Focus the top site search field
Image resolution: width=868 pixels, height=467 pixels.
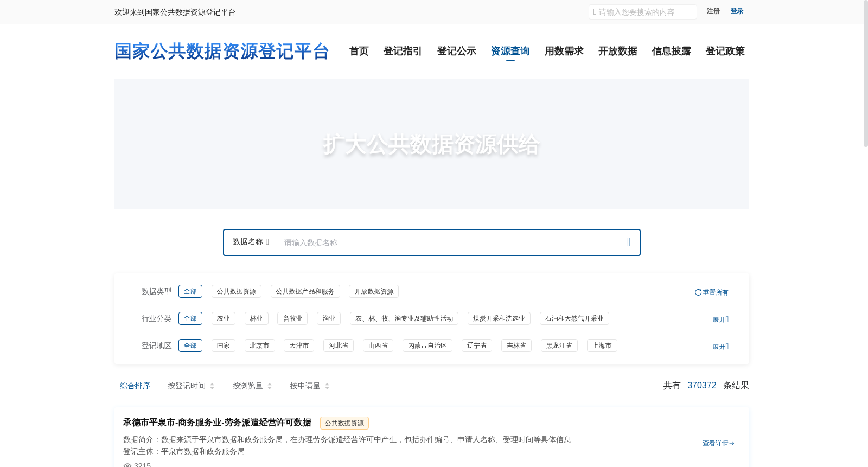(643, 12)
